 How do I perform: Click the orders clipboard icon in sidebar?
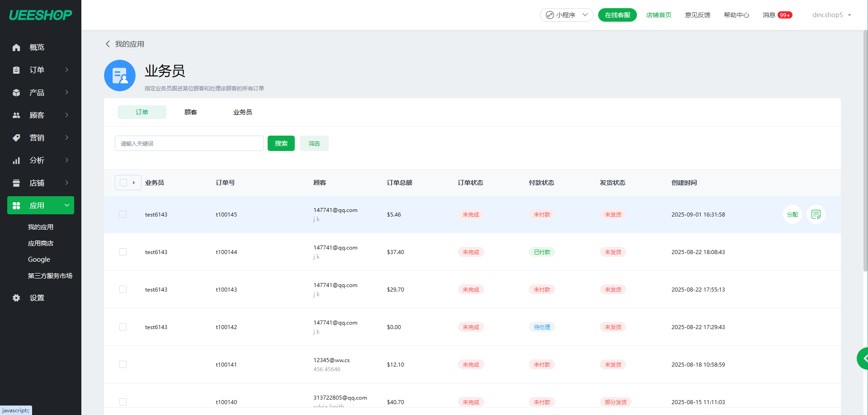16,70
